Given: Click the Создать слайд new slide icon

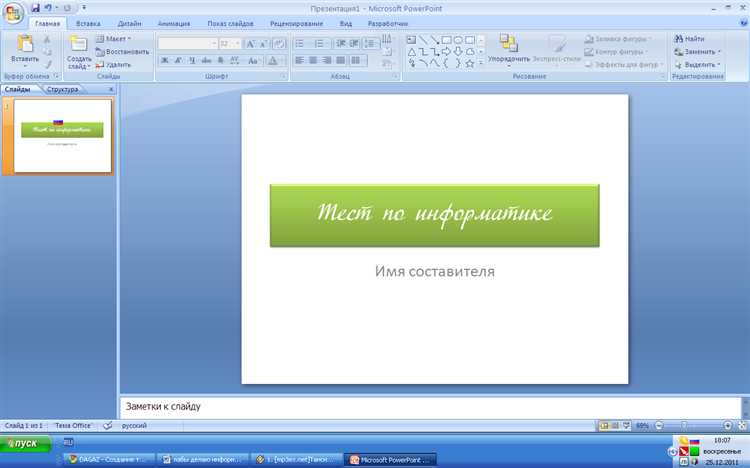Looking at the screenshot, I should point(78,45).
